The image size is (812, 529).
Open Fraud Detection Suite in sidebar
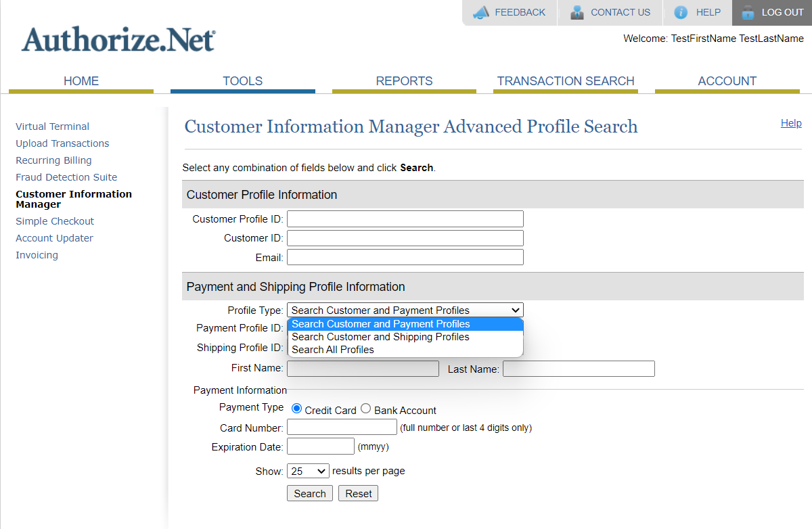tap(66, 177)
